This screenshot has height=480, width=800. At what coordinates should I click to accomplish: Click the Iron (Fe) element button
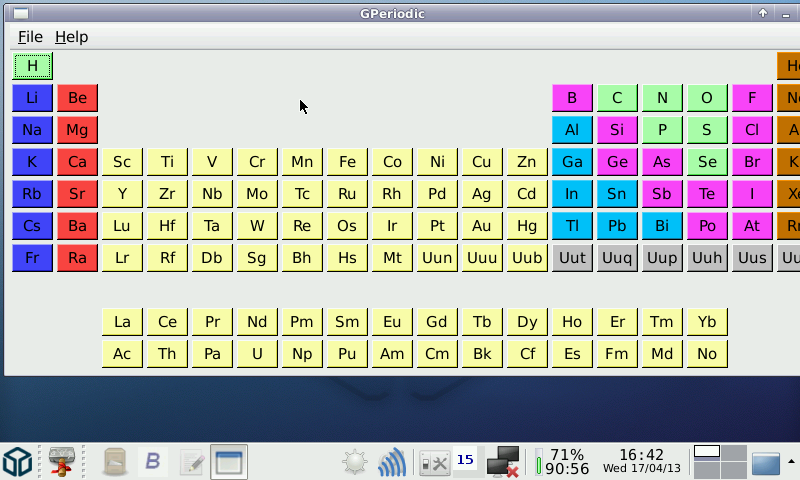click(347, 162)
